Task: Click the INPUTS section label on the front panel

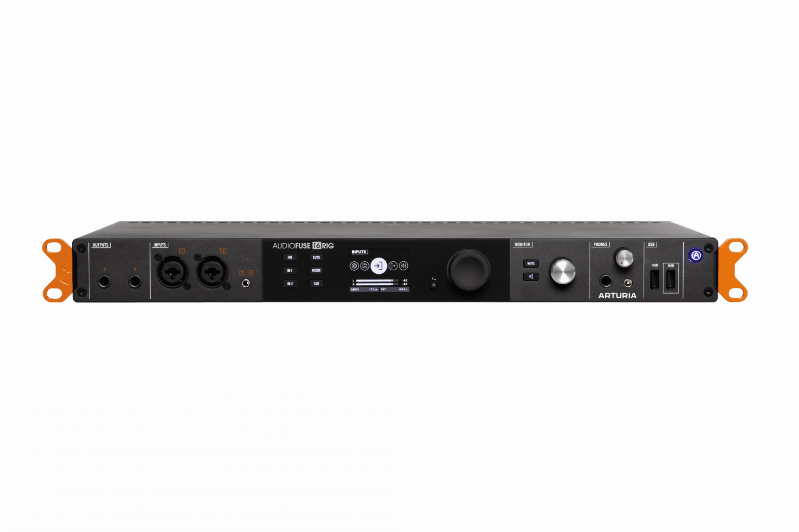Action: pos(159,245)
